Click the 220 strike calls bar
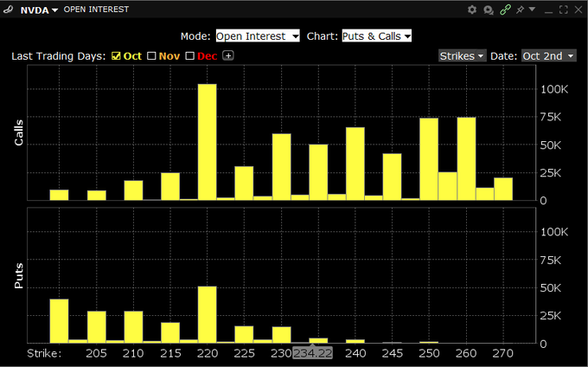 pyautogui.click(x=208, y=142)
